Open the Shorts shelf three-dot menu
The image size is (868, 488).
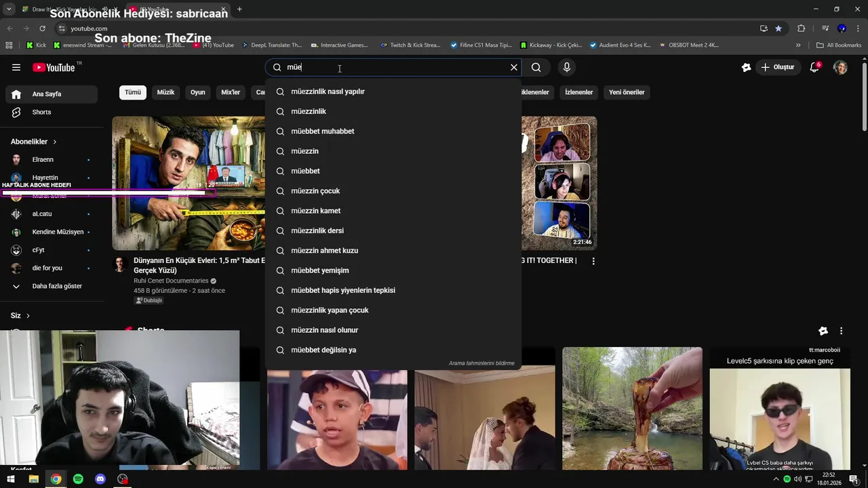[841, 331]
